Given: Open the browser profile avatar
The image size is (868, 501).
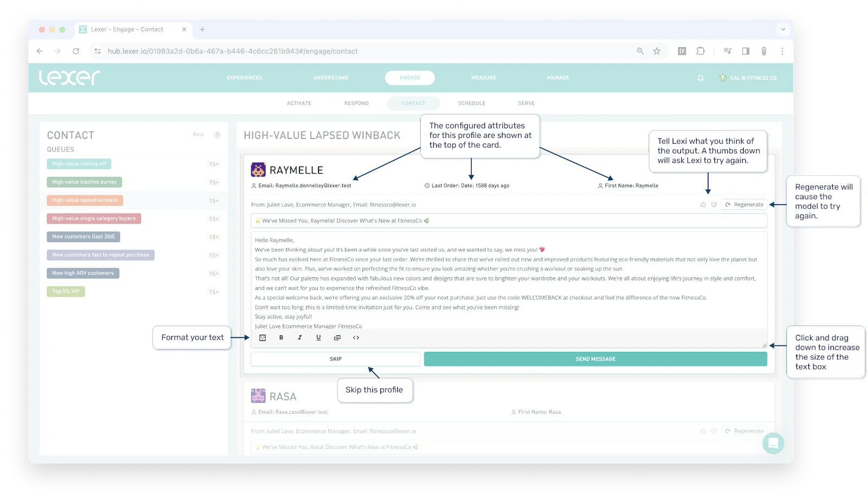Looking at the screenshot, I should click(764, 51).
